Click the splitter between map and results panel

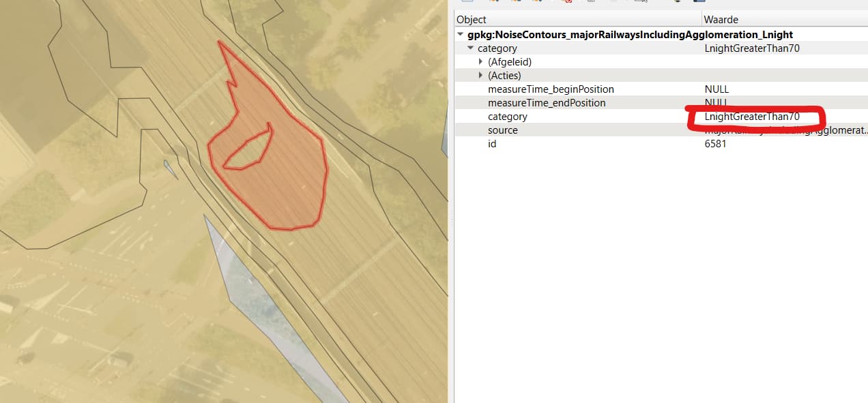tap(450, 218)
